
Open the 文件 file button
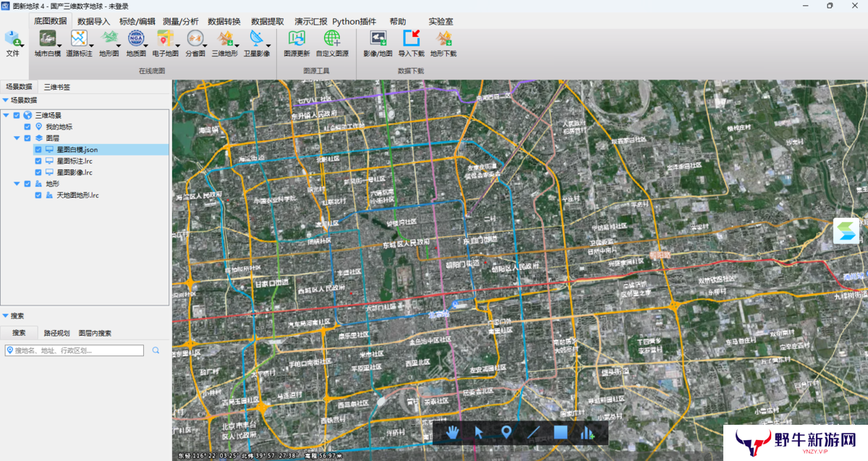[x=12, y=43]
